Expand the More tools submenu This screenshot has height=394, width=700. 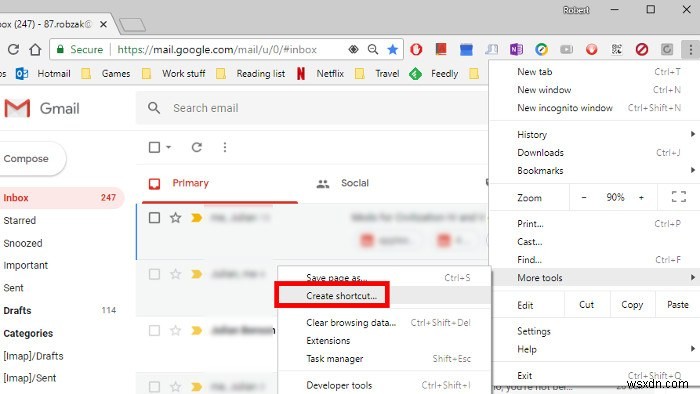click(x=595, y=278)
